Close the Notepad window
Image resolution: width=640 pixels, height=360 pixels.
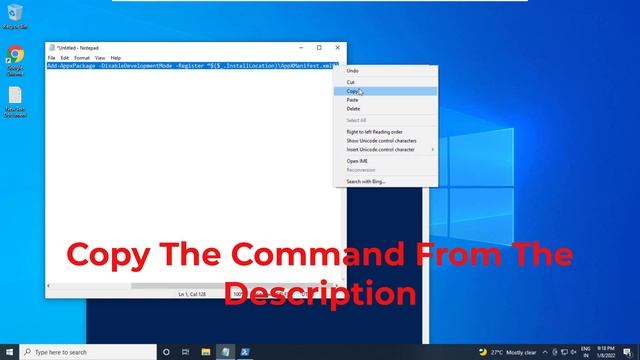coord(338,48)
